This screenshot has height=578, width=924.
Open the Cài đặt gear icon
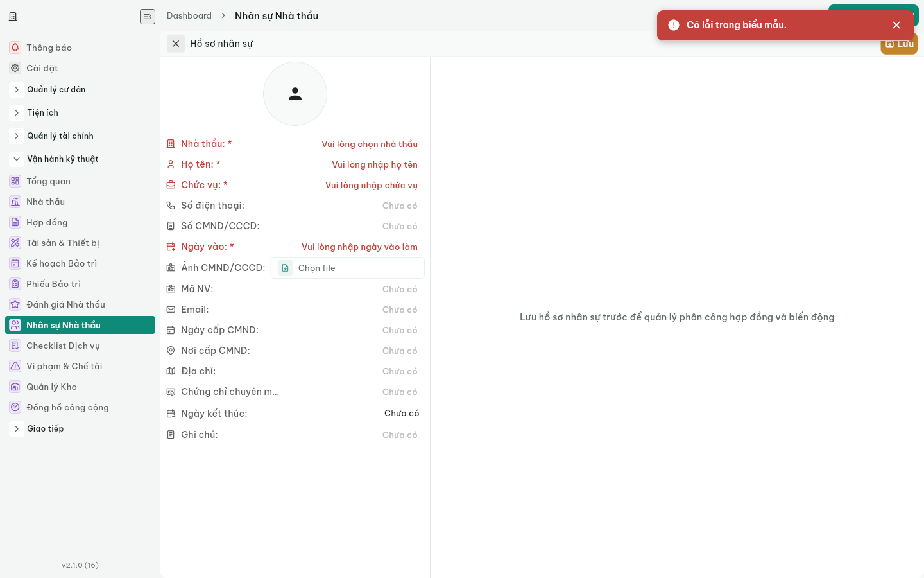pos(15,68)
